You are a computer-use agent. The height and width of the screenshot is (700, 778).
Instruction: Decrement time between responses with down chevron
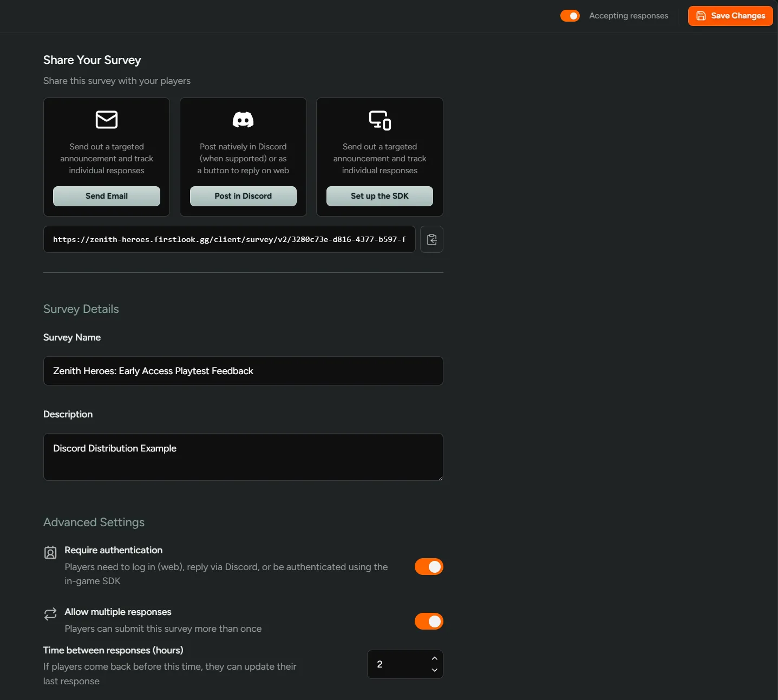coord(434,671)
